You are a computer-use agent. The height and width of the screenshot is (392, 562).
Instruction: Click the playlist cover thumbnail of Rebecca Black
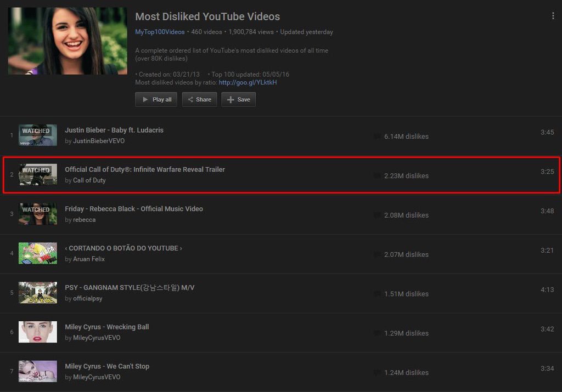click(x=68, y=41)
